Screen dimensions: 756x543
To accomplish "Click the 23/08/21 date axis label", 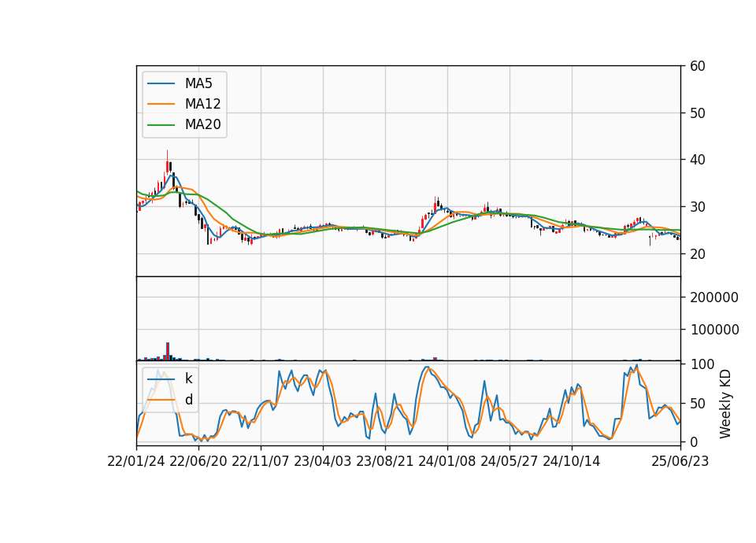I will pos(385,461).
